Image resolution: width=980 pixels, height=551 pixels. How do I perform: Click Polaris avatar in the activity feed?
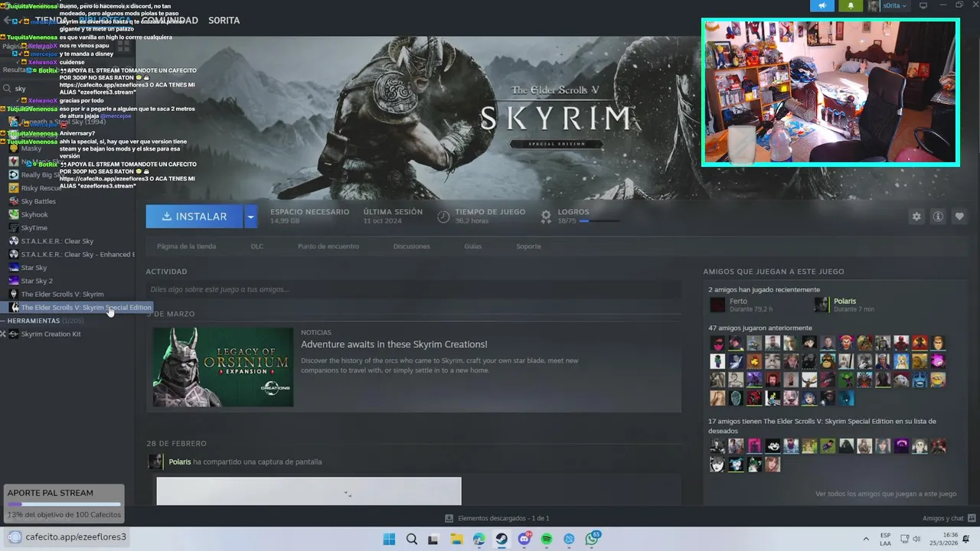click(x=155, y=461)
